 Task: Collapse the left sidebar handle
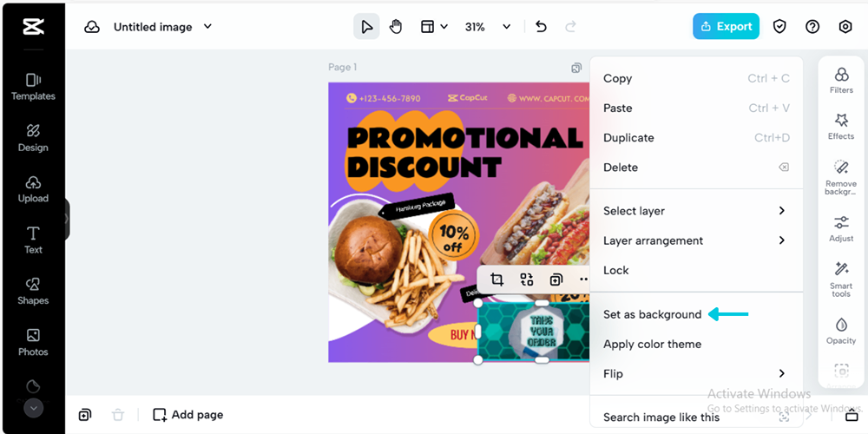coord(67,219)
